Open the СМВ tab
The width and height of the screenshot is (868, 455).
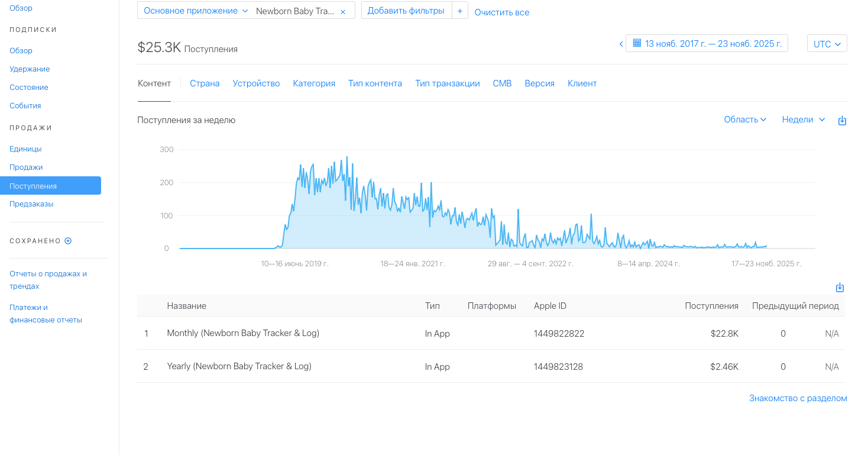pos(502,83)
